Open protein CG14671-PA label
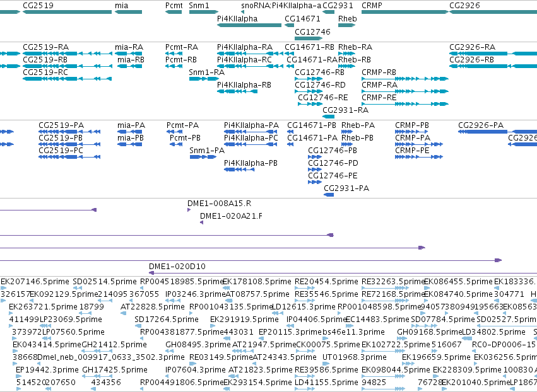The image size is (537, 392). click(x=312, y=138)
